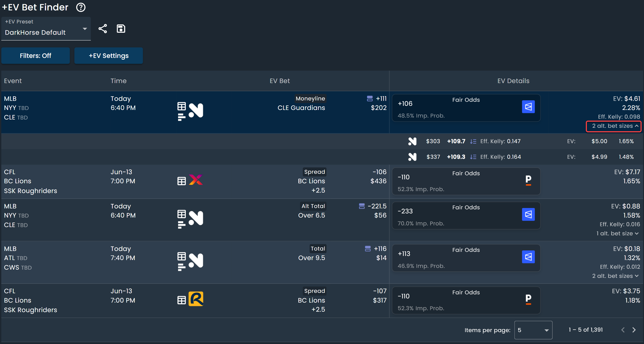Click the -233 Fair Odds box
Viewport: 644px width, 344px height.
pyautogui.click(x=466, y=216)
